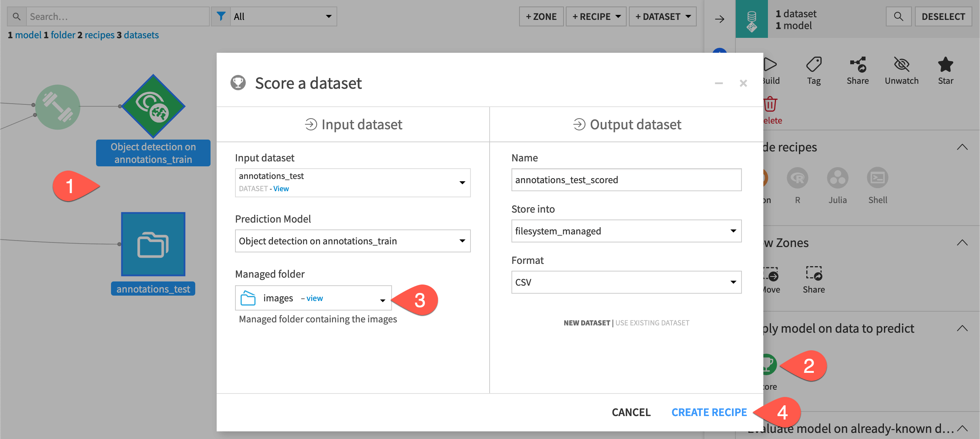Click Share under Flow Zones
Image resolution: width=980 pixels, height=439 pixels.
pyautogui.click(x=814, y=273)
